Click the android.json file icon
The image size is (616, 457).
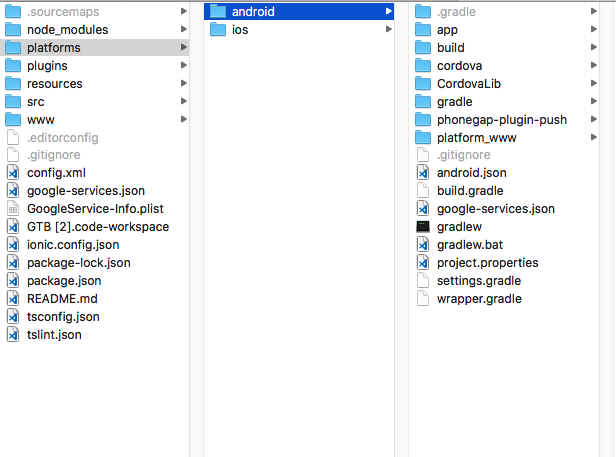[423, 173]
